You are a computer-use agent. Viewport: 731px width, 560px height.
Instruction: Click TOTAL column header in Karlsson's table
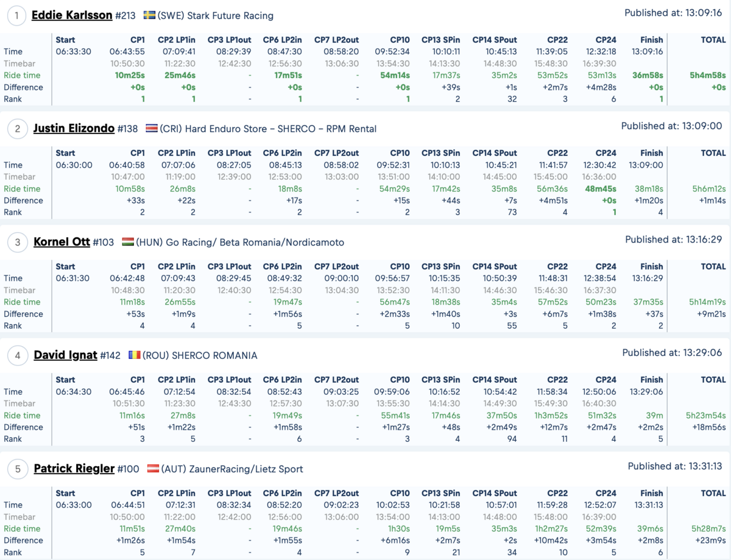(x=713, y=40)
